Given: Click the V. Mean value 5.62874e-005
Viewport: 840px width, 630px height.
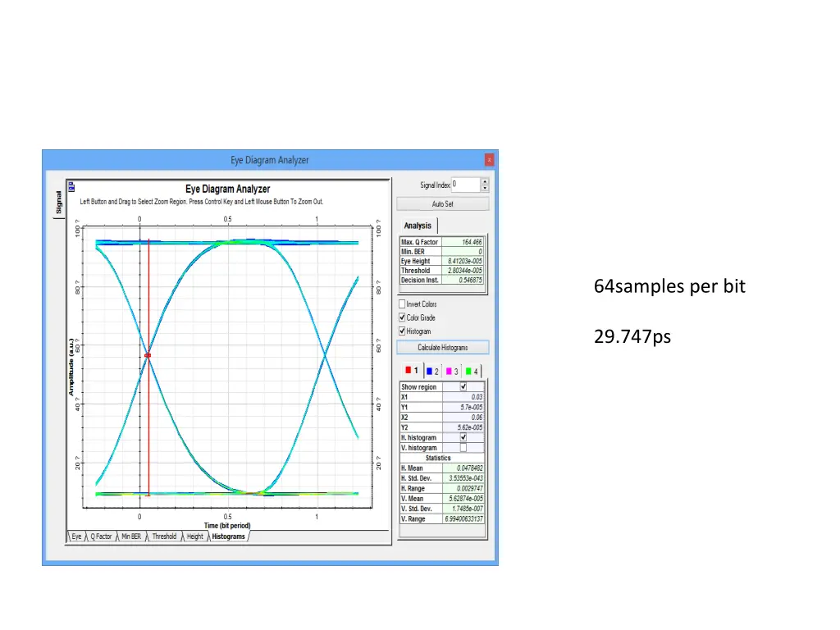Looking at the screenshot, I should (x=463, y=499).
